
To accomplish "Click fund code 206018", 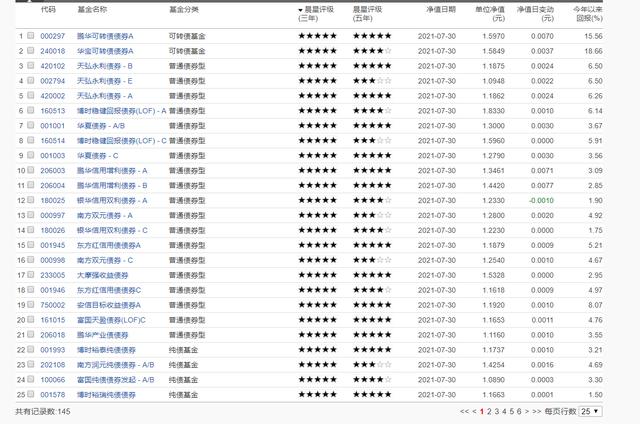I will pyautogui.click(x=53, y=335).
